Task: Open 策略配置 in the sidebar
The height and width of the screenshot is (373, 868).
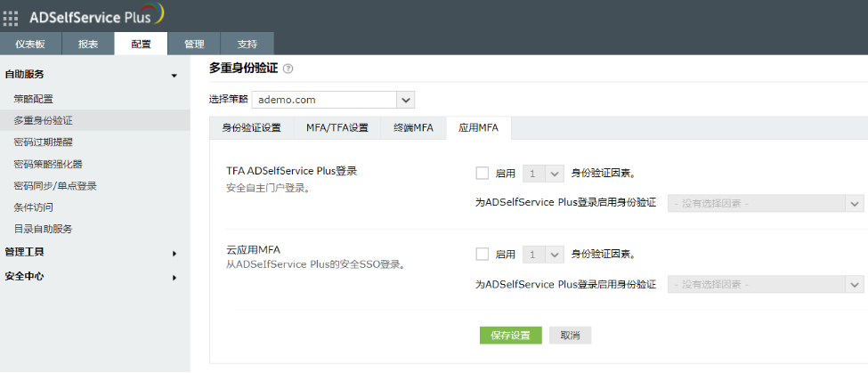Action: (x=33, y=100)
